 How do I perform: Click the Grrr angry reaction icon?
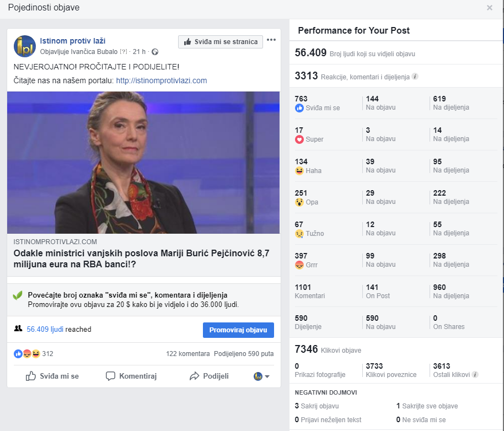[x=299, y=265]
